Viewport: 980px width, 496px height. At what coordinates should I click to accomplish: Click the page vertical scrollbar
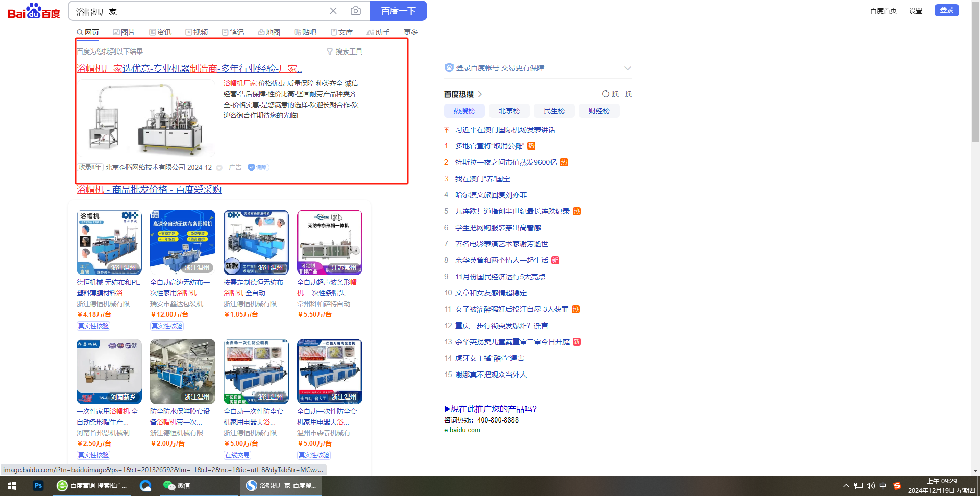[975, 71]
